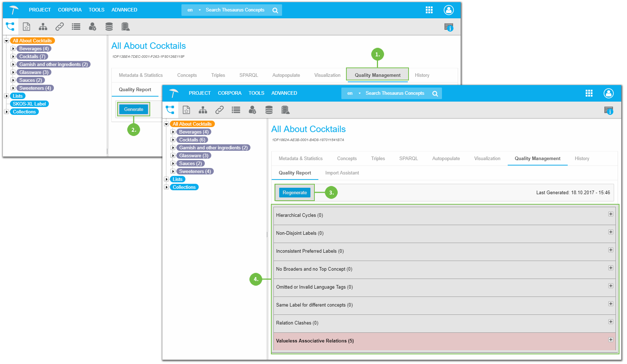627x364 pixels.
Task: Expand the Cocktails (6) tree node
Action: pos(173,140)
